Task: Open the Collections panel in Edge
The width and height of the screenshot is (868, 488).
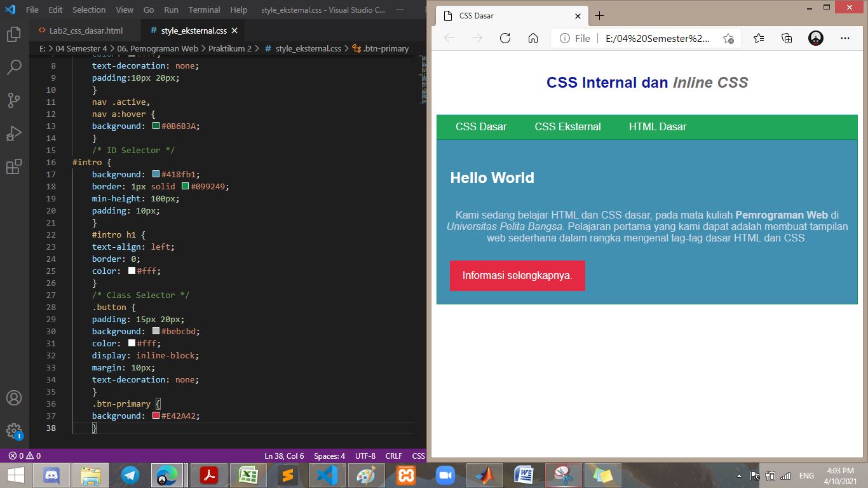Action: 787,38
